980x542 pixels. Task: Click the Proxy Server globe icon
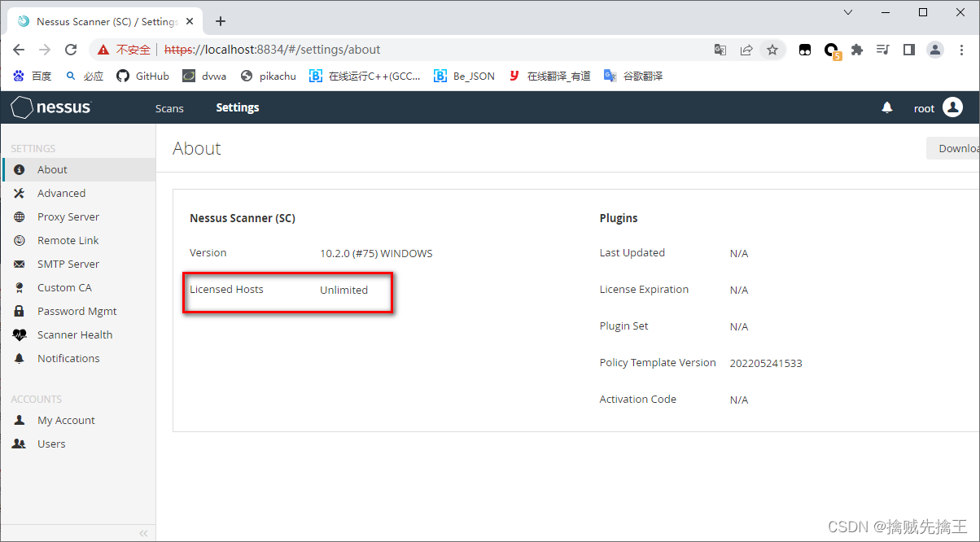20,217
